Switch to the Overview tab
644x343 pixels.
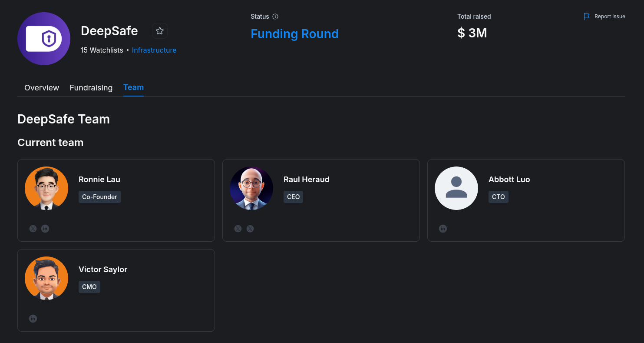[42, 88]
